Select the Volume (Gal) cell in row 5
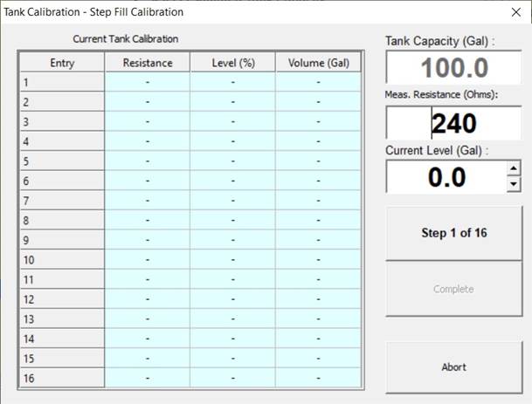Image resolution: width=532 pixels, height=404 pixels. pos(318,161)
